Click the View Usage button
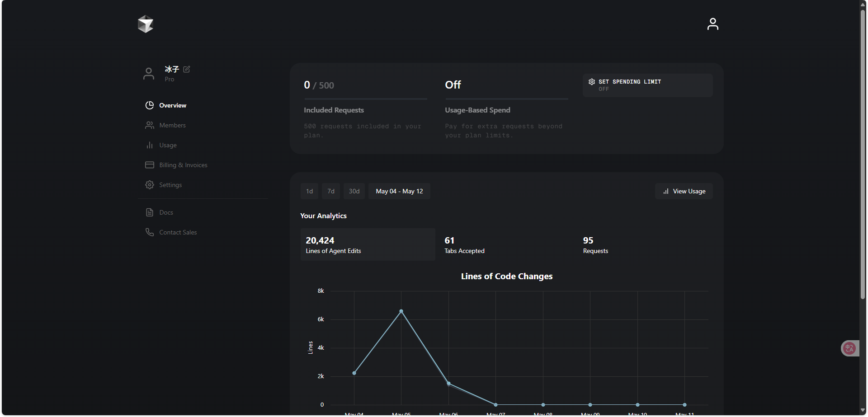 click(x=684, y=191)
